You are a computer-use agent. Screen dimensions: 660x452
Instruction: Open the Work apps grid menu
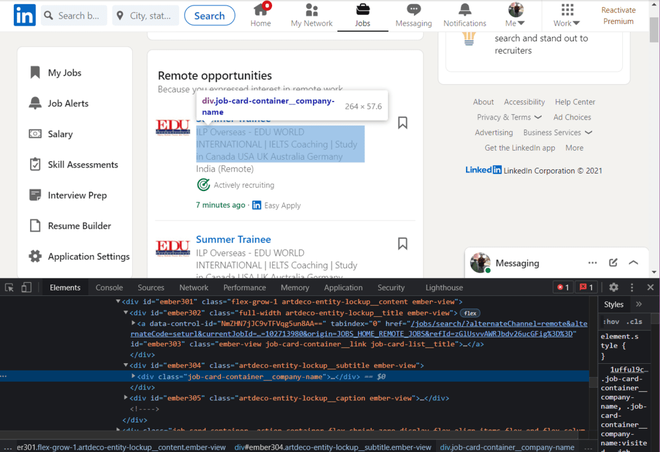tap(567, 15)
